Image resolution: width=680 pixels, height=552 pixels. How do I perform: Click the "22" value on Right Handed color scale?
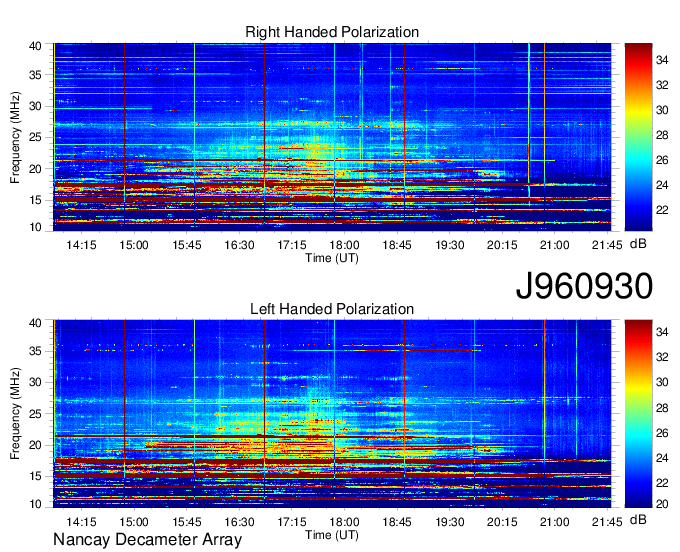(x=662, y=210)
